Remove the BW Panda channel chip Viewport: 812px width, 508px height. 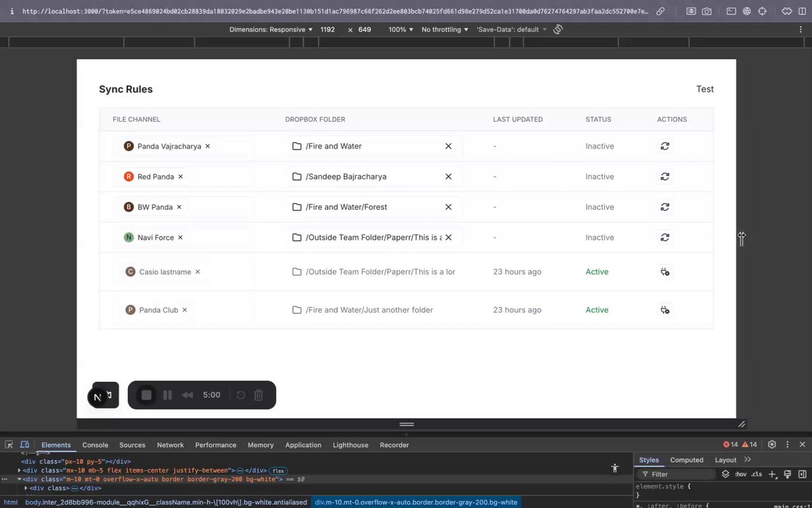[x=179, y=207]
